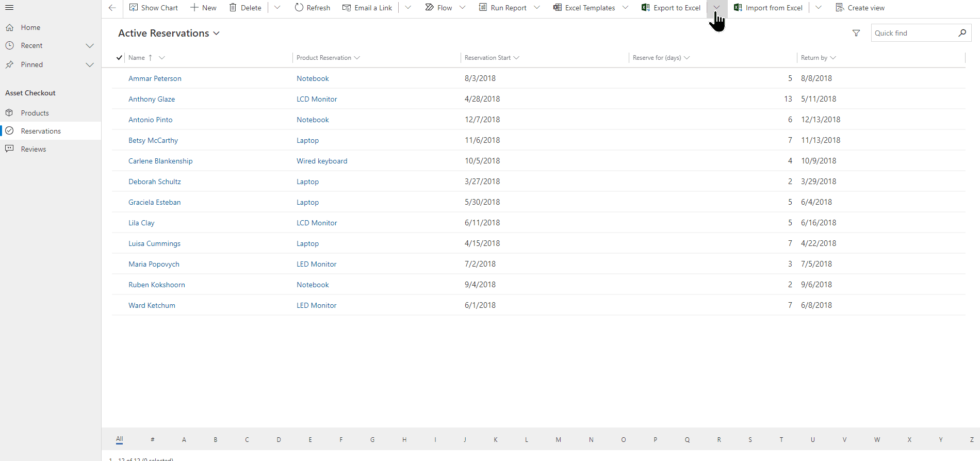Expand Export to Excel options chevron
The height and width of the screenshot is (461, 980).
[x=717, y=8]
